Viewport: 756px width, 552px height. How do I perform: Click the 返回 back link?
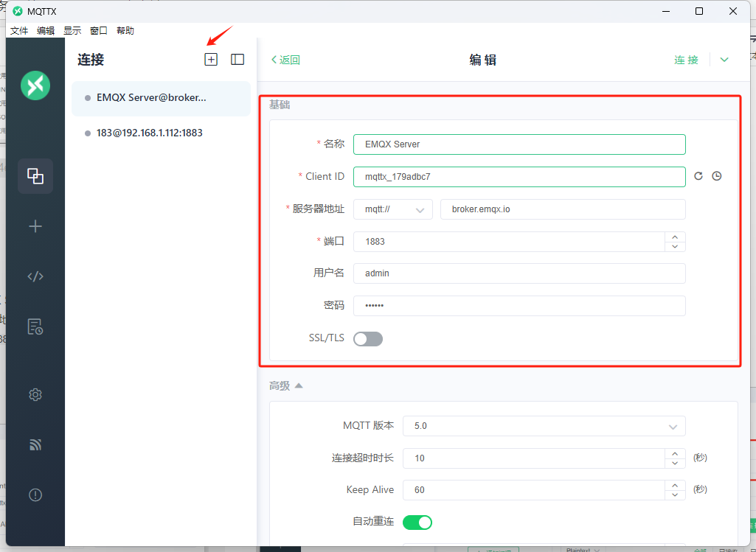(285, 60)
